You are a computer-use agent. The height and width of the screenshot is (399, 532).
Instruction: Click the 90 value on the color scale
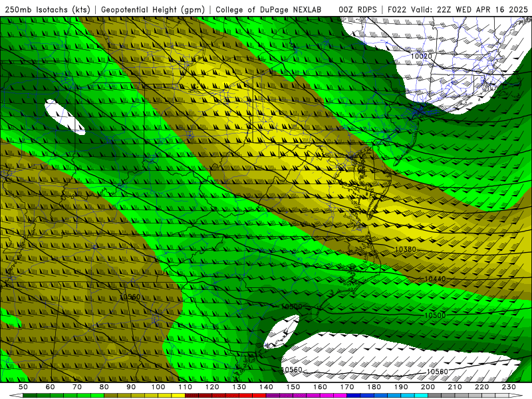coord(131,387)
